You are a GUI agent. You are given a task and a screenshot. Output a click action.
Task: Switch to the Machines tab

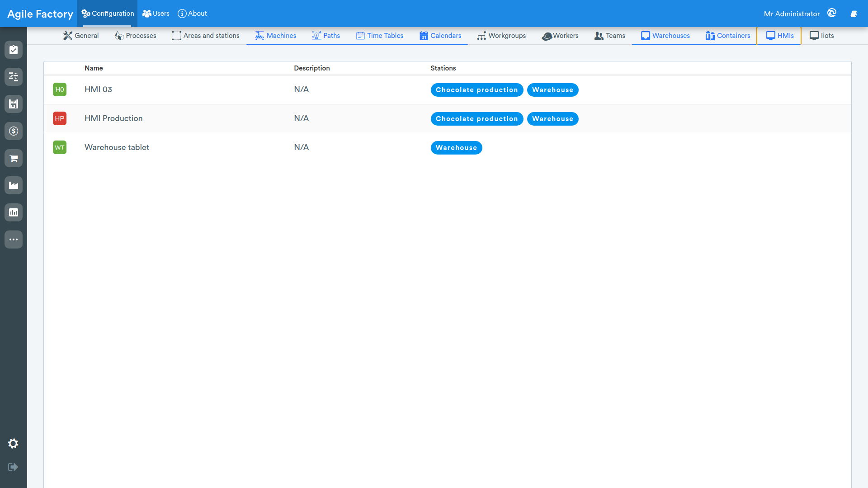click(x=276, y=36)
